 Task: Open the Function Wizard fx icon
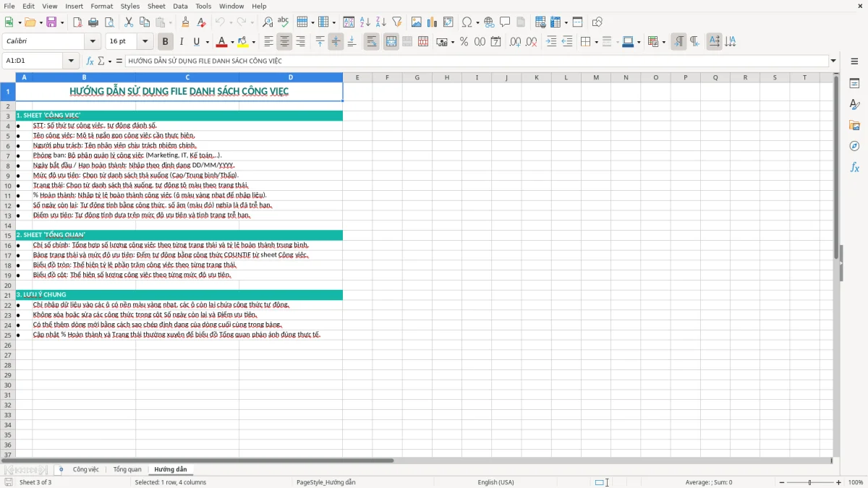(90, 61)
